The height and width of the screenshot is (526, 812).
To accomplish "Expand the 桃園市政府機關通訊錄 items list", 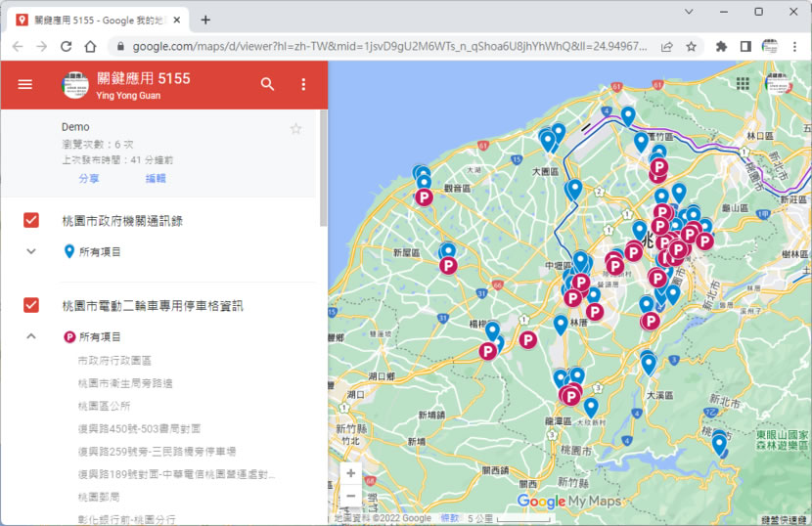I will 31,251.
